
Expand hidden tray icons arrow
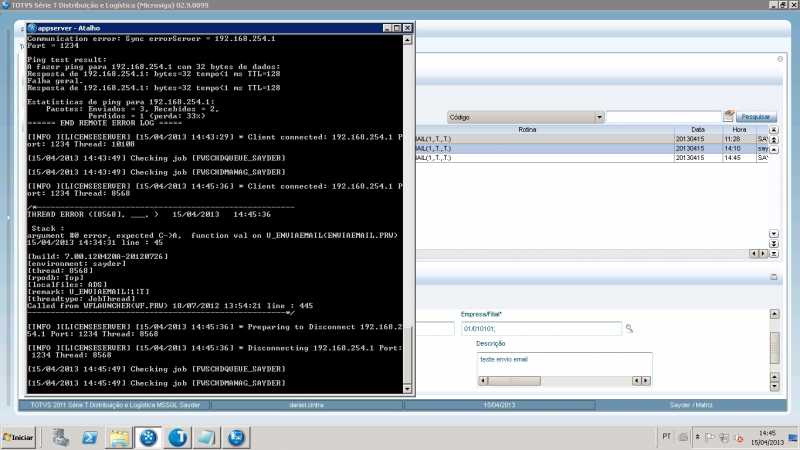tap(697, 437)
